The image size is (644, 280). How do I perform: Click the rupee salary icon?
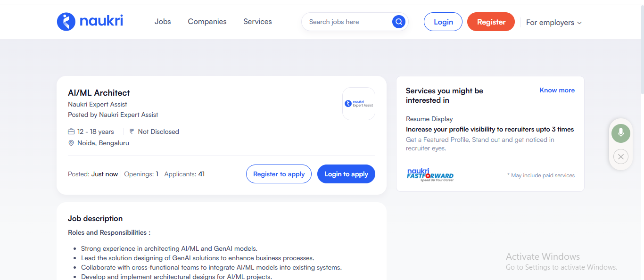131,131
